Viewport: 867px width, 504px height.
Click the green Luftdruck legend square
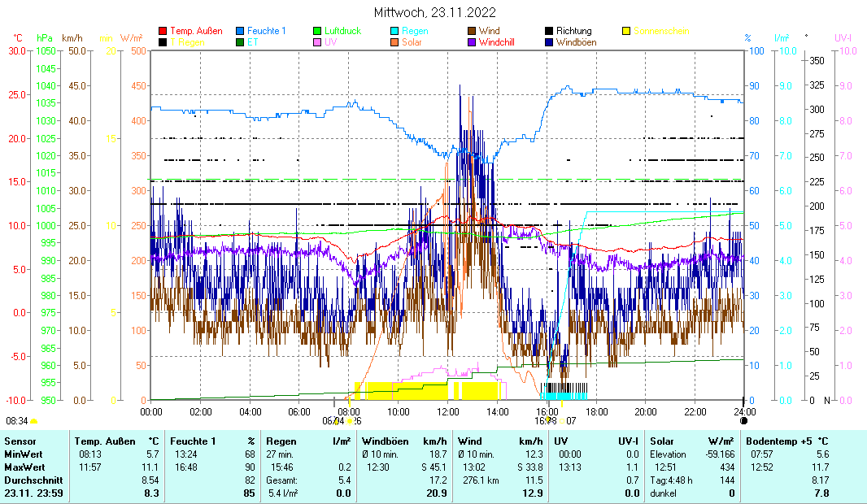pos(318,32)
